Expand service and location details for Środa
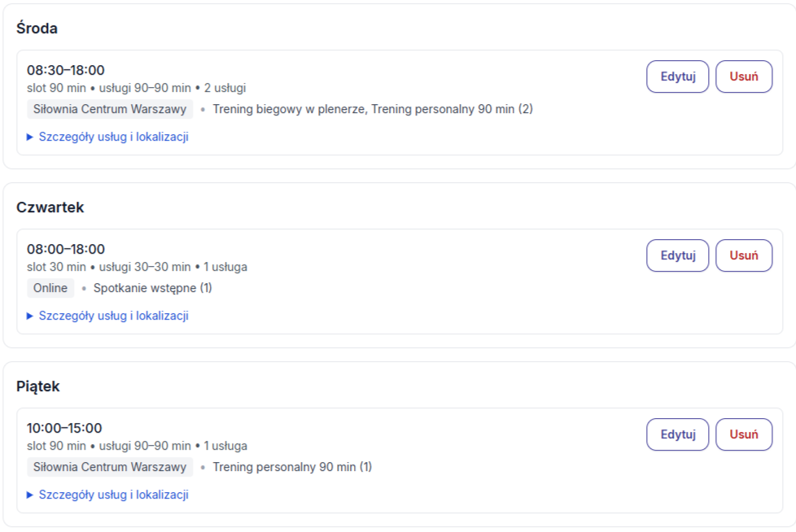Image resolution: width=796 pixels, height=532 pixels. (x=113, y=137)
